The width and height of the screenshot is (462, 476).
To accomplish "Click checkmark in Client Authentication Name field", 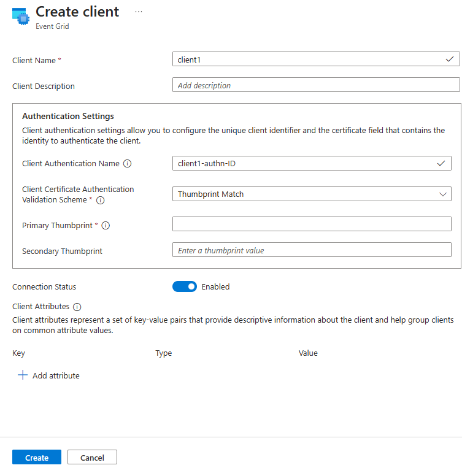I will click(441, 163).
